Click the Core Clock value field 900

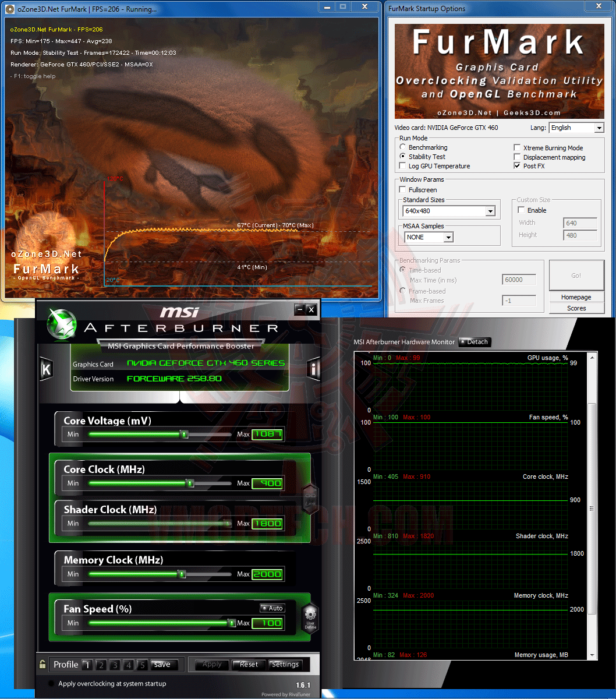pos(268,483)
